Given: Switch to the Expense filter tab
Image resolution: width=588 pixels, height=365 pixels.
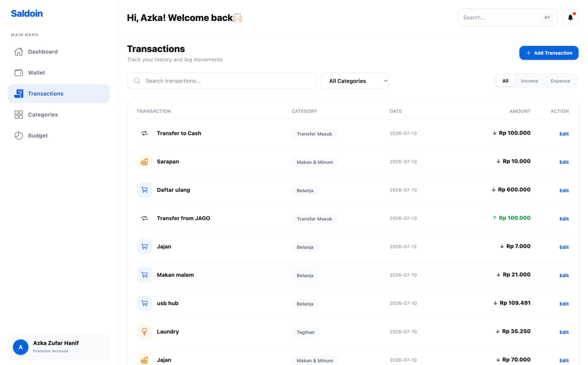Looking at the screenshot, I should (x=560, y=81).
